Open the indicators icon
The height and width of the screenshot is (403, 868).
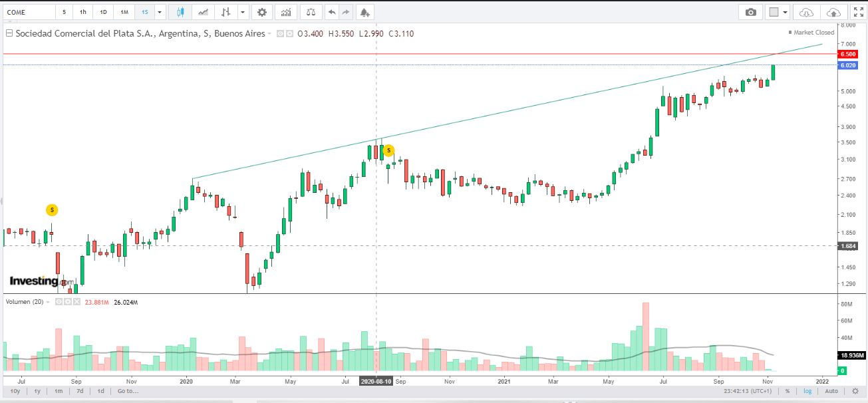285,12
